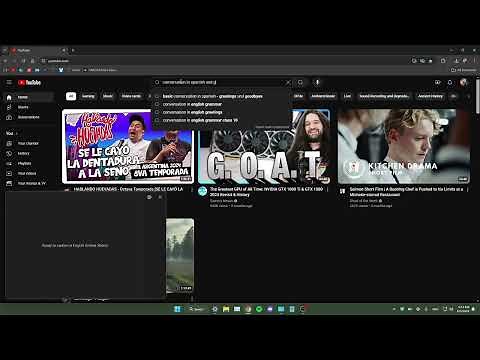
Task: Open the YouTube hamburger guide menu
Action: pos(9,82)
